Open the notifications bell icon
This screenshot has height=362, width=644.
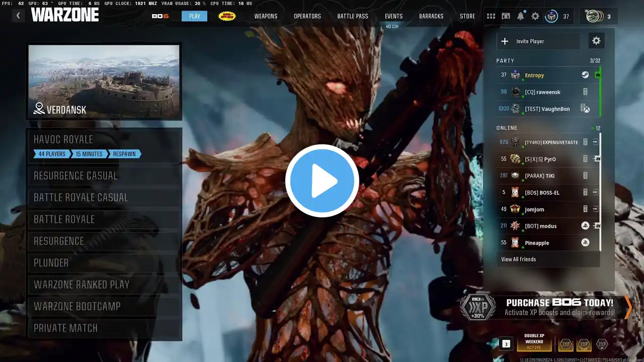coord(520,16)
